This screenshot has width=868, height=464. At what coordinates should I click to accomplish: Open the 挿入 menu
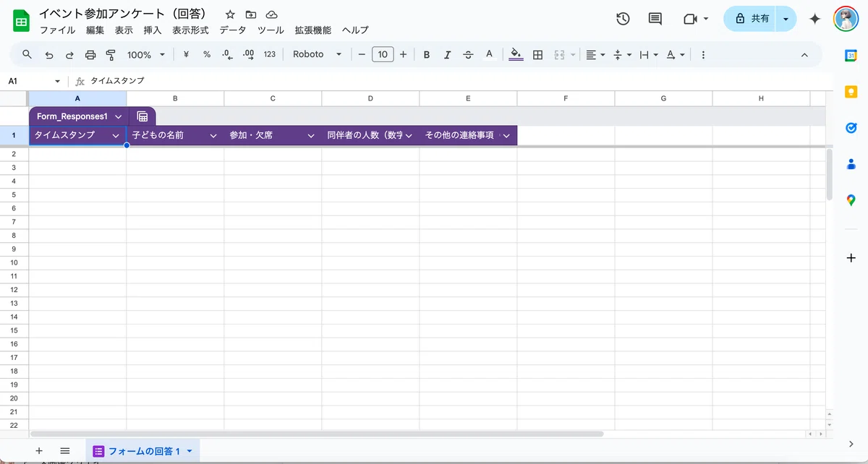(x=153, y=30)
